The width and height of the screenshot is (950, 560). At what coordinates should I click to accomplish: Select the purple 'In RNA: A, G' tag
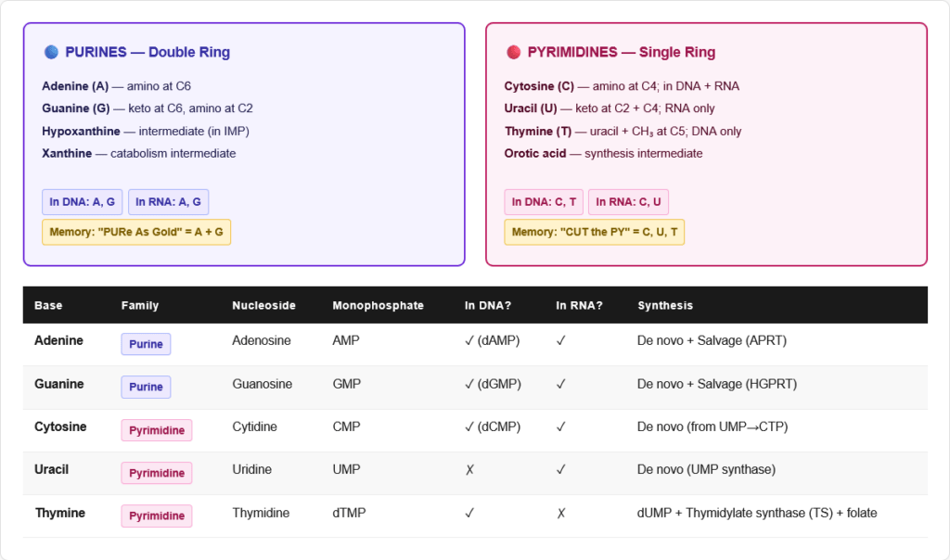pos(169,202)
